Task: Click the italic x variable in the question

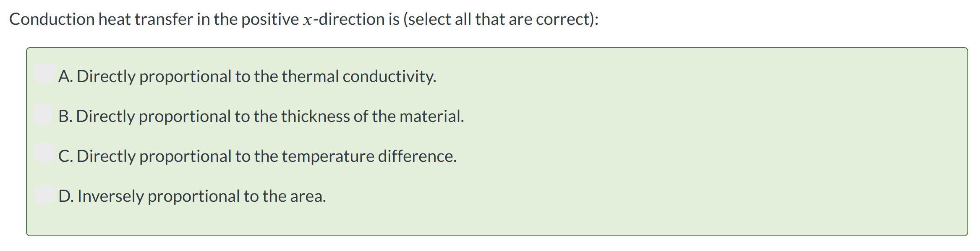Action: (x=308, y=21)
